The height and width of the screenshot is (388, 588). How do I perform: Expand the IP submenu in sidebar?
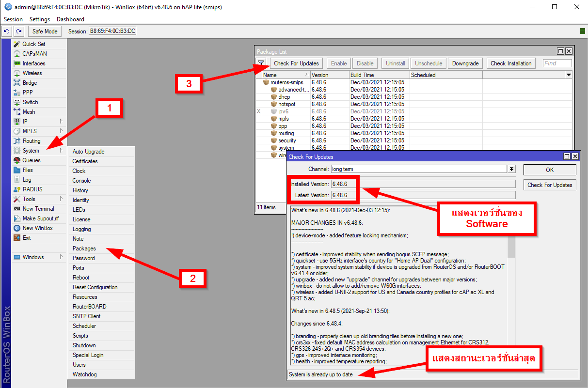39,122
